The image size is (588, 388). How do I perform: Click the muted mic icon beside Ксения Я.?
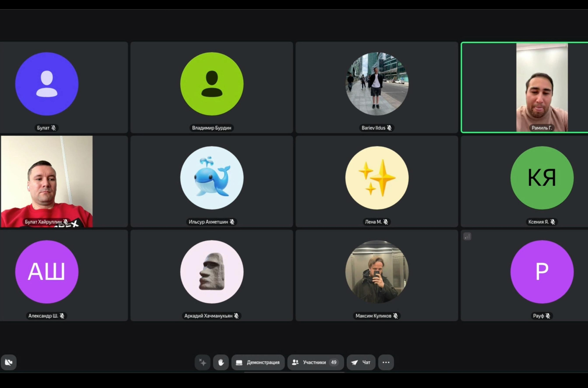[553, 222]
